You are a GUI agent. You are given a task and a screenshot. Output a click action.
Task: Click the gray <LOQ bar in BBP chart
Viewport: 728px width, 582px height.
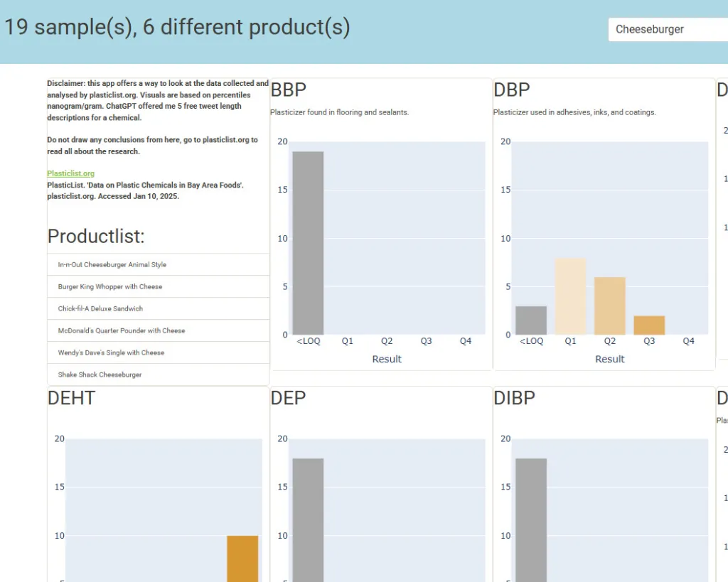pos(308,243)
